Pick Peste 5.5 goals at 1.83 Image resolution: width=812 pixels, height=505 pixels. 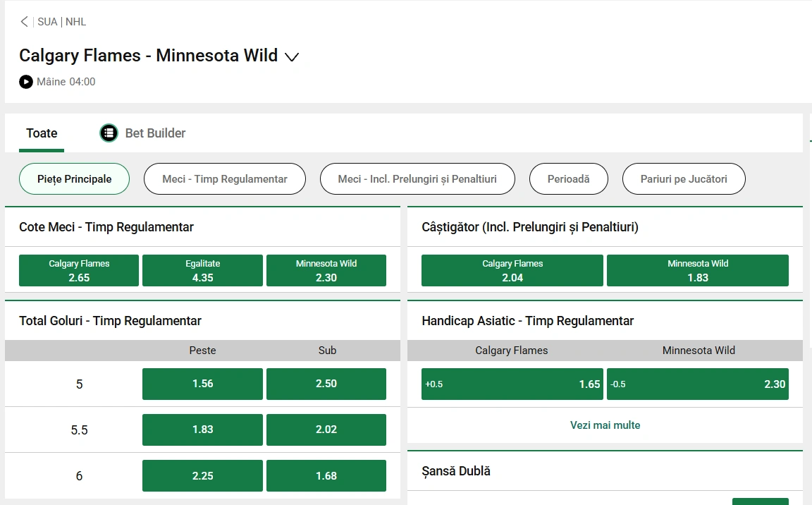pyautogui.click(x=202, y=430)
